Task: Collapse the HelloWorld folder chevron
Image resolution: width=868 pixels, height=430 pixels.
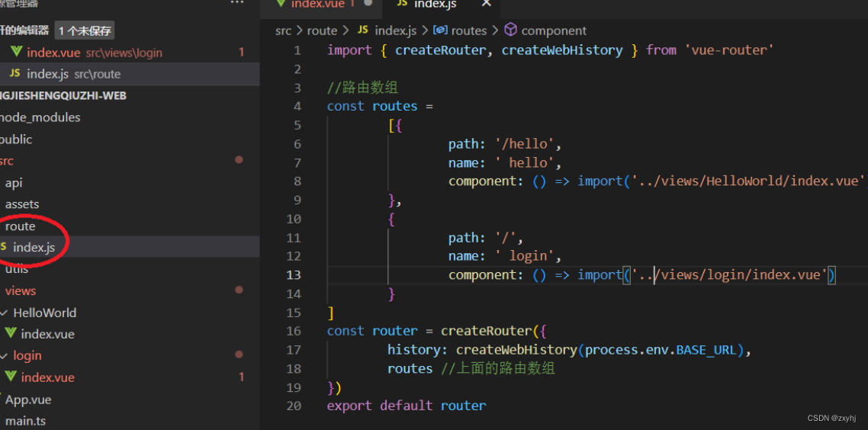Action: [x=5, y=313]
